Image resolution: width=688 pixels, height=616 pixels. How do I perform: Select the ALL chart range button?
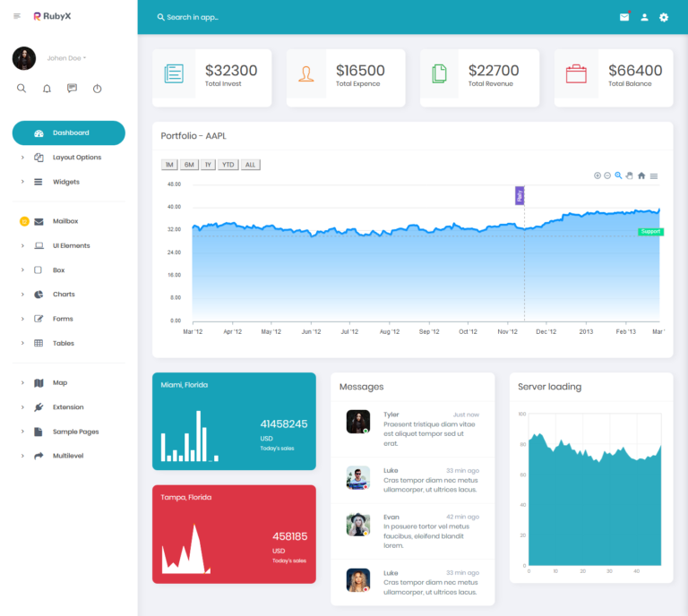(250, 165)
